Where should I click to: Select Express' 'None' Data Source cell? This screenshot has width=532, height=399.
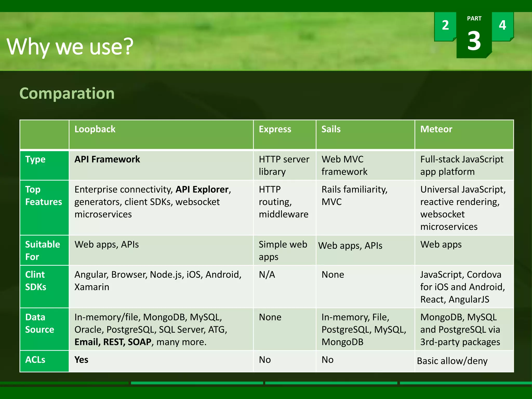click(285, 329)
